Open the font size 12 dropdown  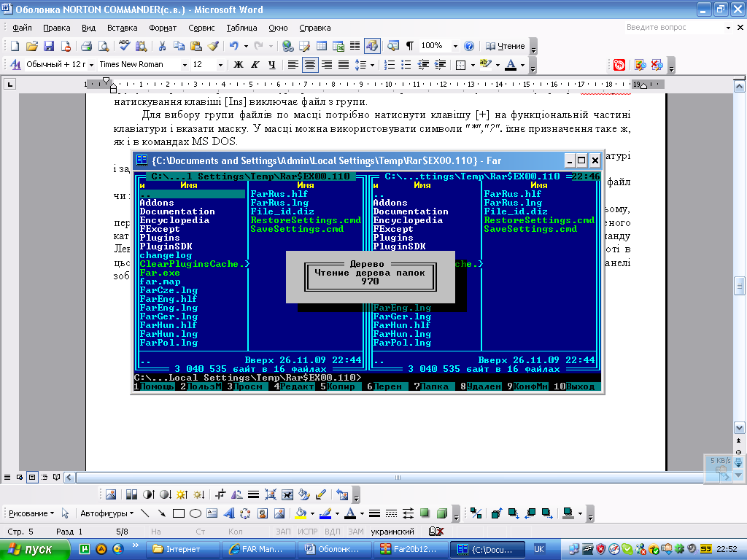(220, 65)
